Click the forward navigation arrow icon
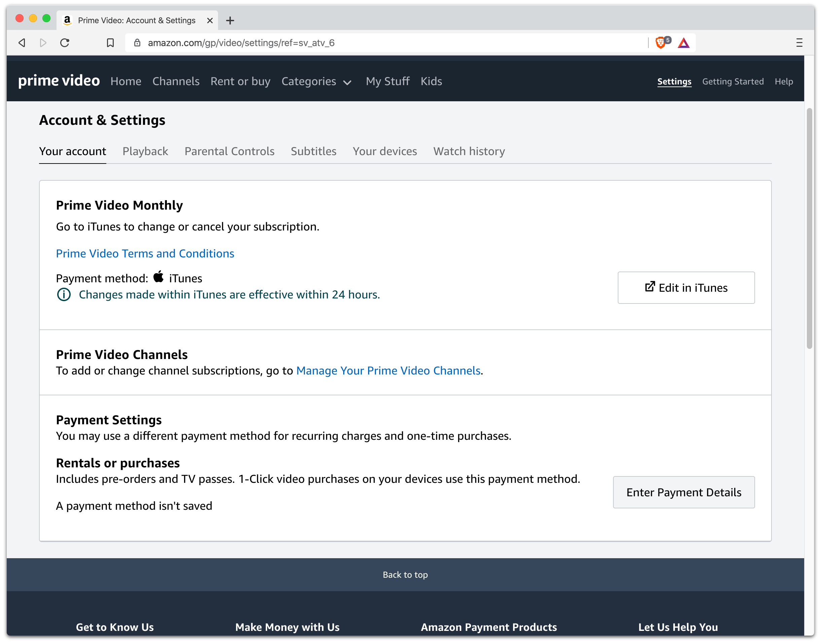This screenshot has height=644, width=821. (x=43, y=43)
